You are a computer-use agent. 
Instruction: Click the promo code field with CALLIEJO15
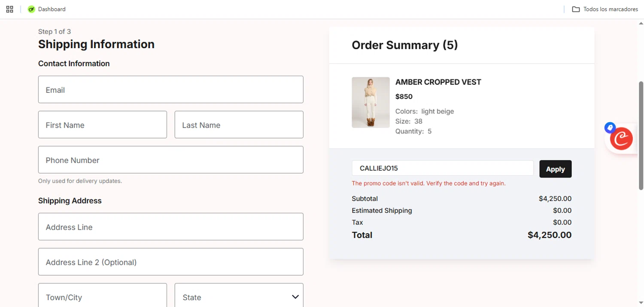coord(443,168)
